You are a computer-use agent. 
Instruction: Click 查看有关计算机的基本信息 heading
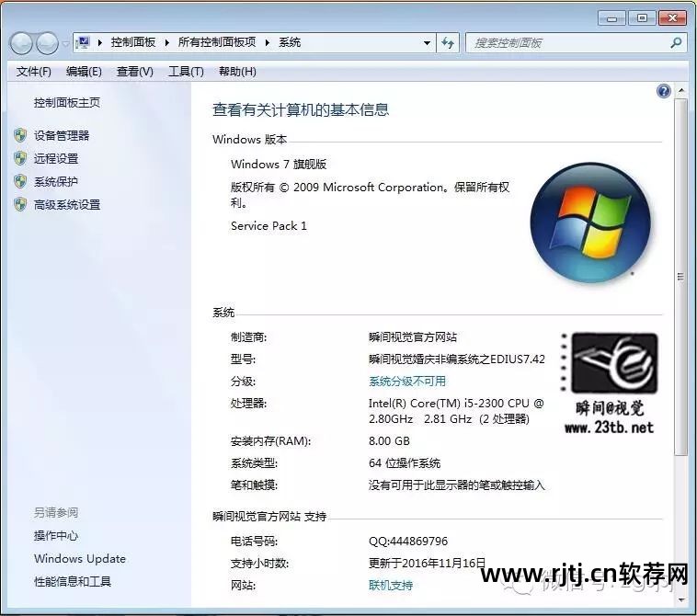[301, 109]
